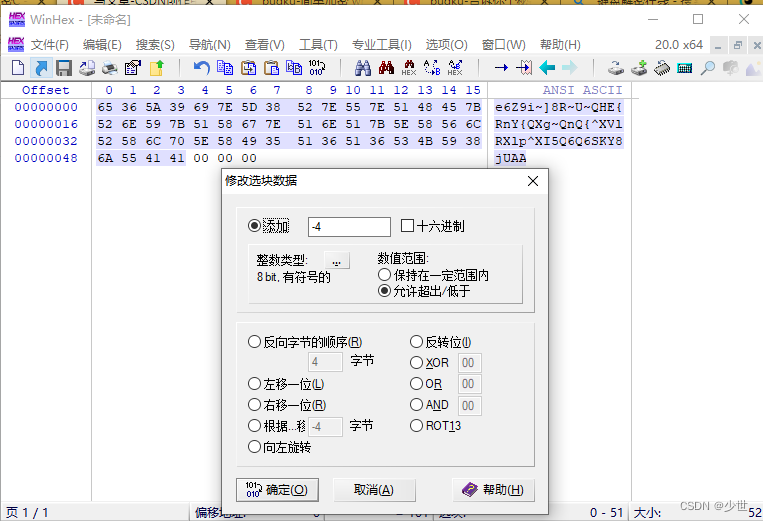Open the 编辑(E) menu

point(102,45)
